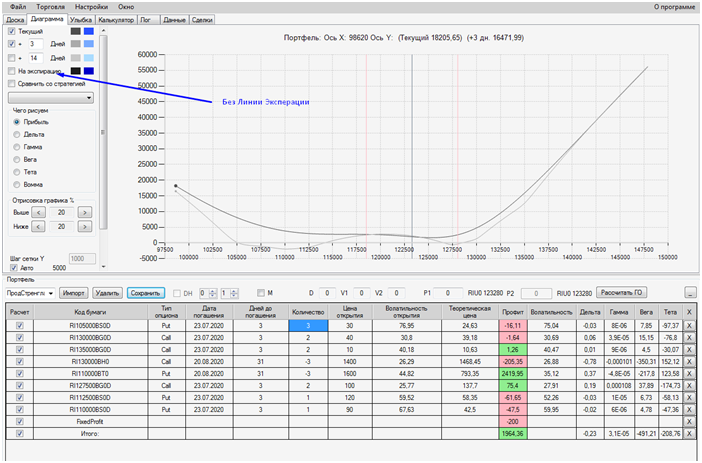
Task: Open the Торговля menu
Action: click(x=51, y=7)
